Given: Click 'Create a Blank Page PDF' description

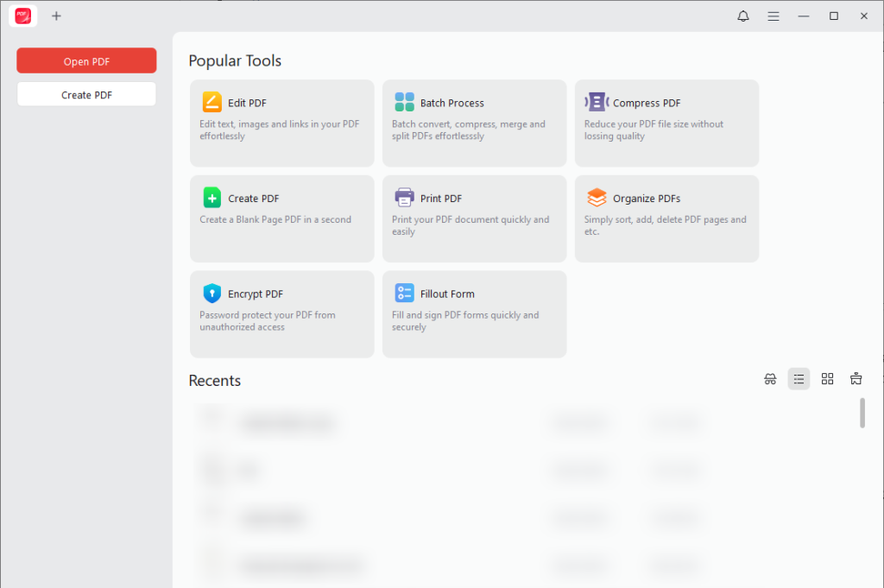Looking at the screenshot, I should point(275,220).
